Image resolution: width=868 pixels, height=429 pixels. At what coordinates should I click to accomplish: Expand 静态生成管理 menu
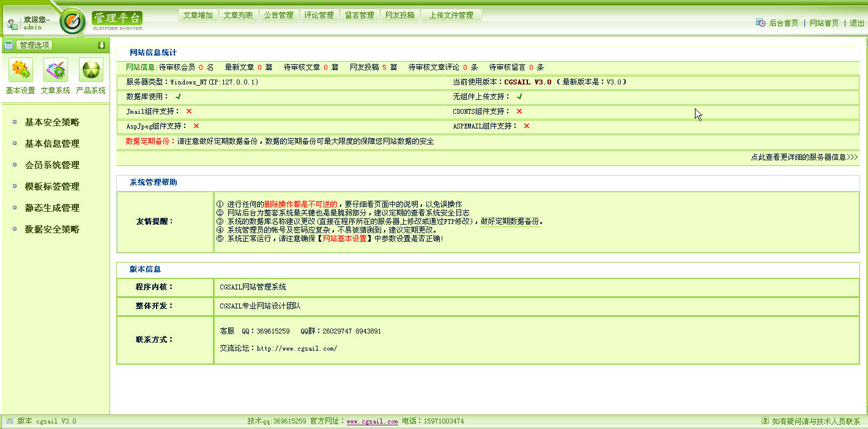click(x=52, y=208)
